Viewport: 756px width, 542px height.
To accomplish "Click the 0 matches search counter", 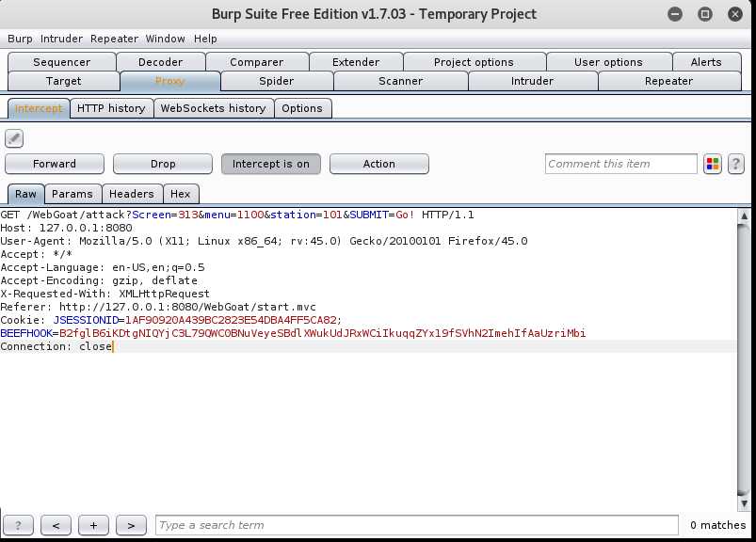I will click(x=718, y=525).
